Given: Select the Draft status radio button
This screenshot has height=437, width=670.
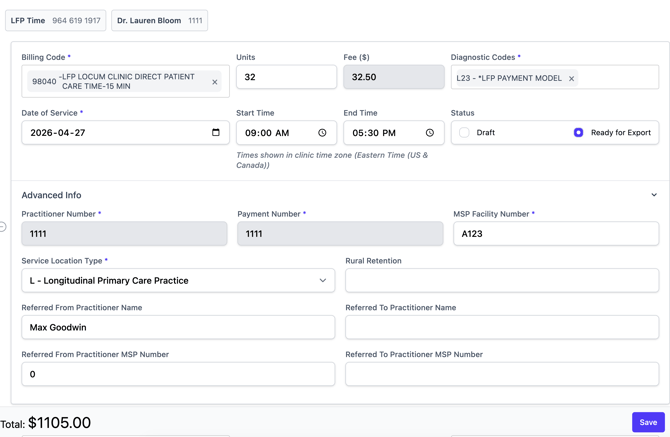Looking at the screenshot, I should click(x=465, y=132).
